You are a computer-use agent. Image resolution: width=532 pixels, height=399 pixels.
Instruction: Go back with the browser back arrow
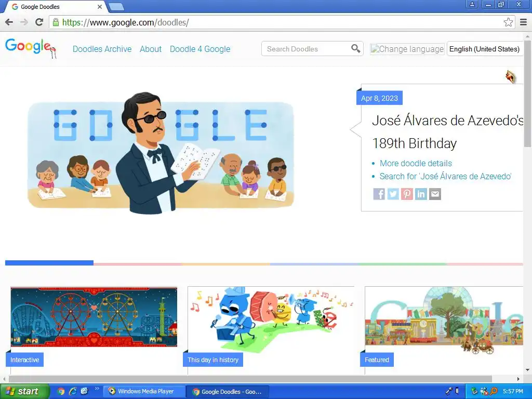coord(9,22)
